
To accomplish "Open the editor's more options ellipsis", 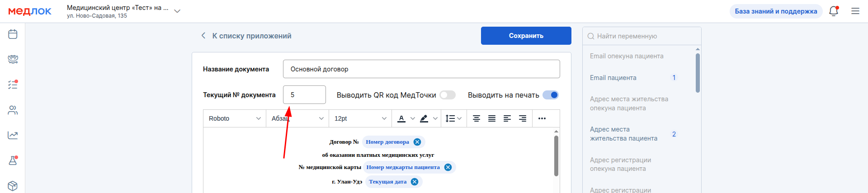I will 542,118.
